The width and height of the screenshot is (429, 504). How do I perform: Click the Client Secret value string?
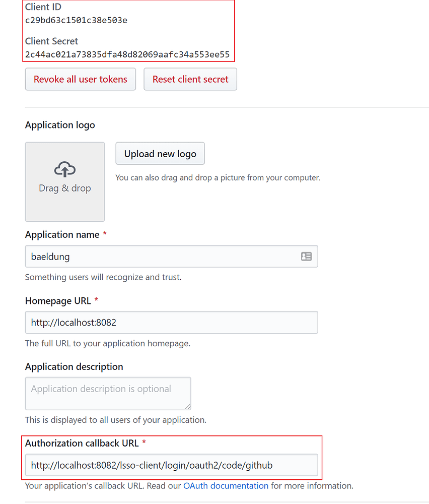[x=127, y=54]
